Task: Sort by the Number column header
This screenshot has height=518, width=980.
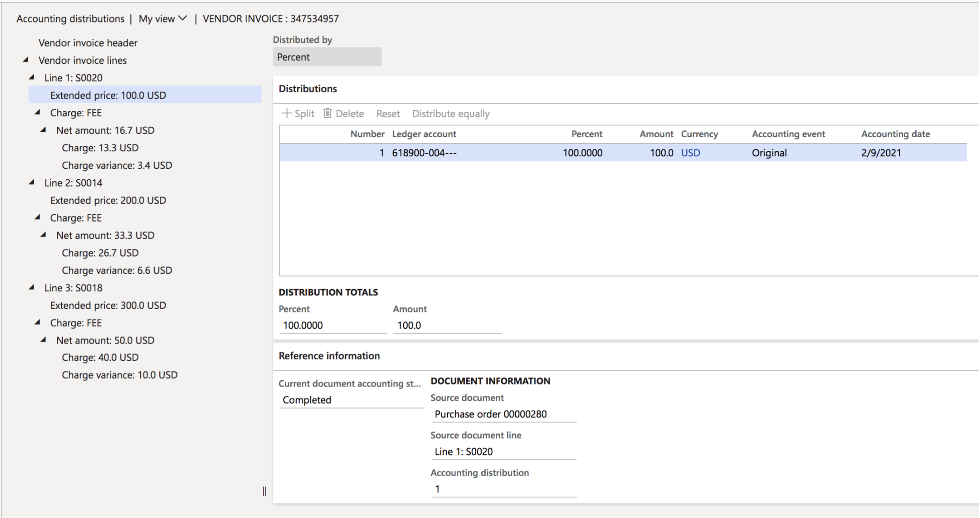Action: [x=367, y=134]
